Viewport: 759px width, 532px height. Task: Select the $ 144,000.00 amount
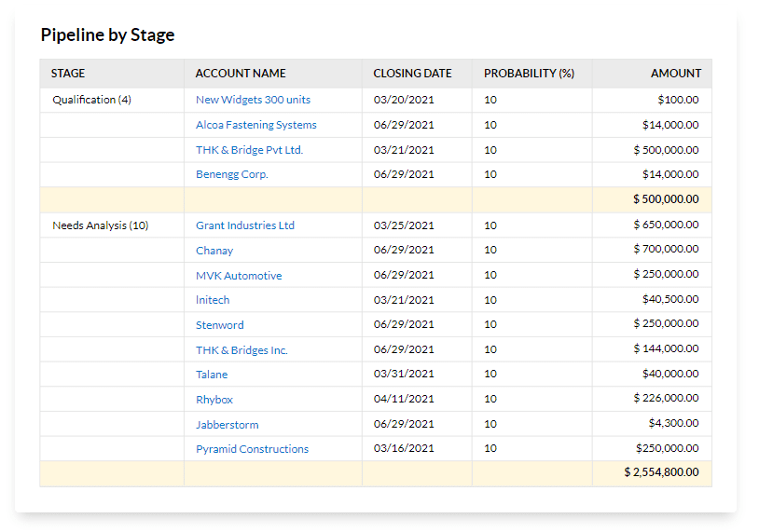pyautogui.click(x=666, y=348)
